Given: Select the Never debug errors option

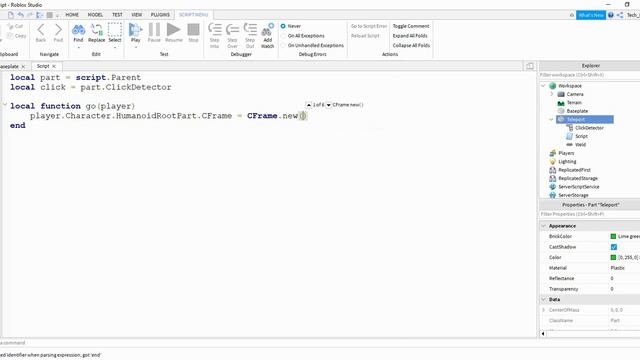Looking at the screenshot, I should 283,26.
